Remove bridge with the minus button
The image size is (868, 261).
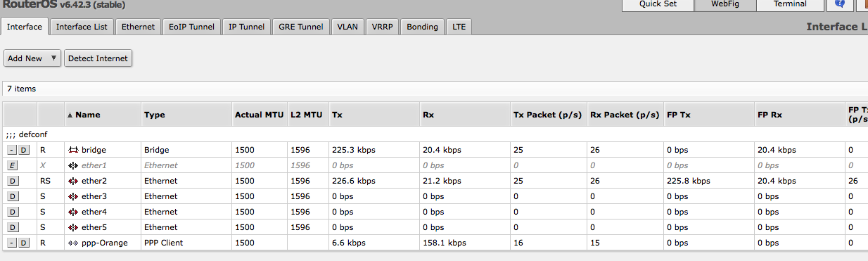click(x=12, y=150)
